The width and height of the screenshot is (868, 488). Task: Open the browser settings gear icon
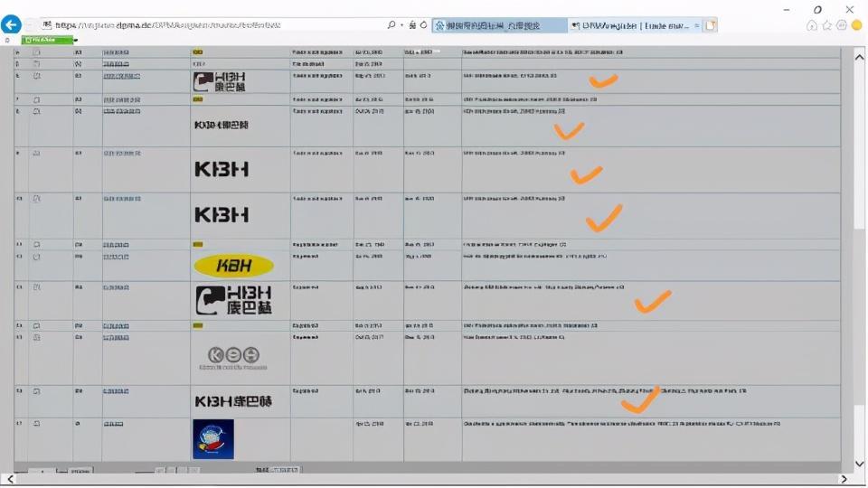tap(842, 25)
